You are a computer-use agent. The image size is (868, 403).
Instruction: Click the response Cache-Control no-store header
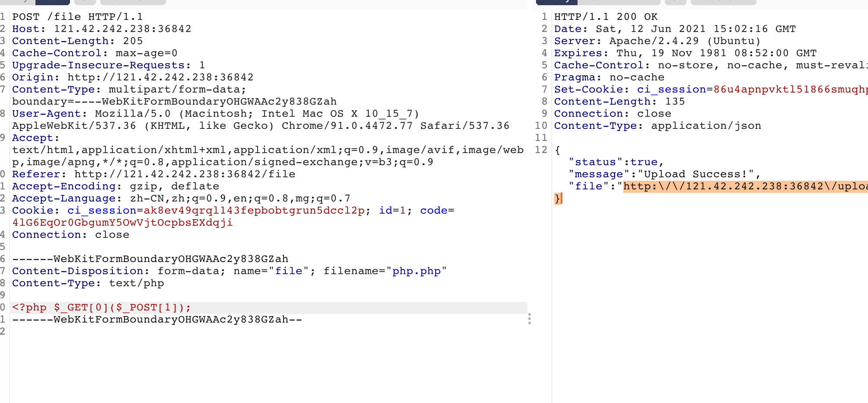tap(711, 65)
